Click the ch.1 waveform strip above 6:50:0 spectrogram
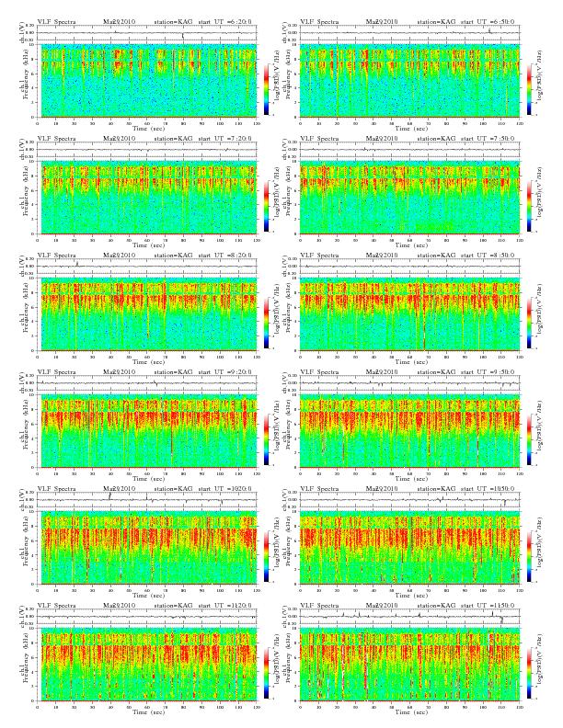563x728 pixels. [x=409, y=33]
